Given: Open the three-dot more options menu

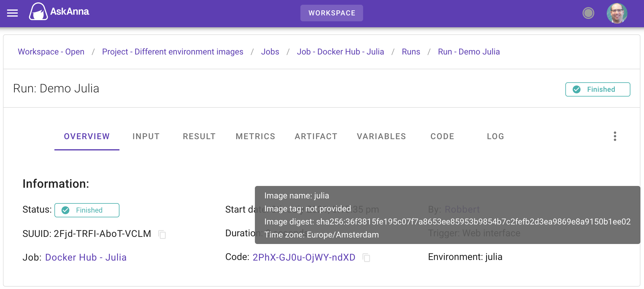Looking at the screenshot, I should click(615, 136).
